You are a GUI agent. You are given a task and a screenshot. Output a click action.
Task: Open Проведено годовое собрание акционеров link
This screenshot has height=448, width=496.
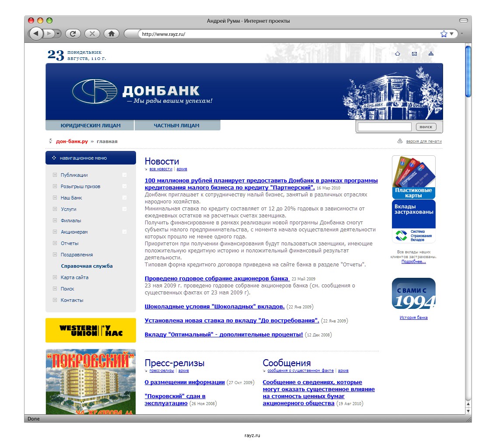(x=217, y=278)
